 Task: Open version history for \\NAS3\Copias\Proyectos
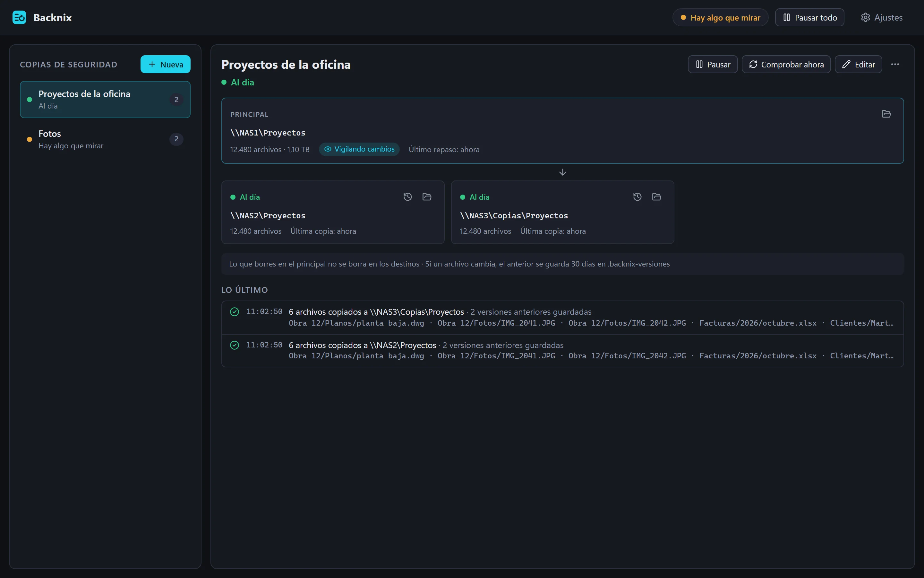[637, 197]
